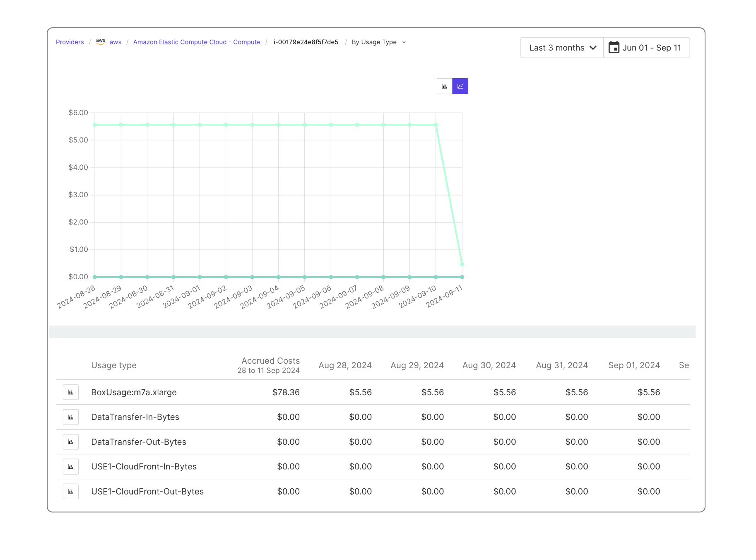Click the Sep 01, 2024 column header
The width and height of the screenshot is (756, 560).
(634, 365)
